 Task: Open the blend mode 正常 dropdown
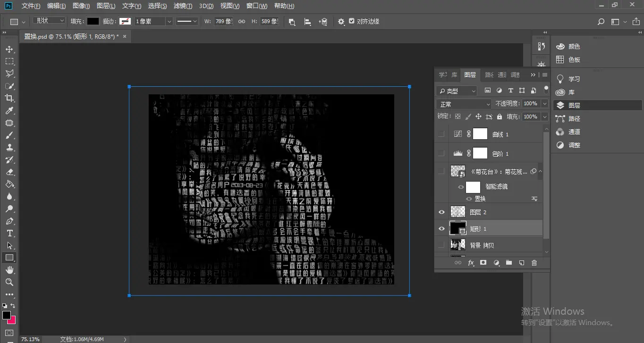(465, 104)
